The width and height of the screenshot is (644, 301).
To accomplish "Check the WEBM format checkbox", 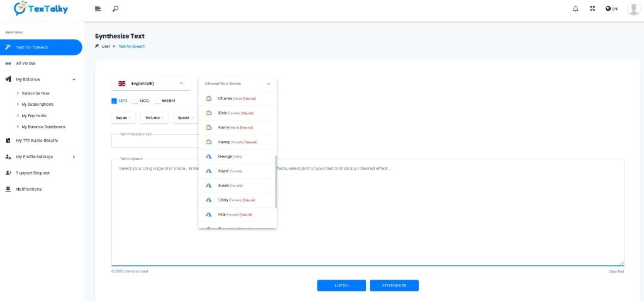I will click(x=157, y=101).
